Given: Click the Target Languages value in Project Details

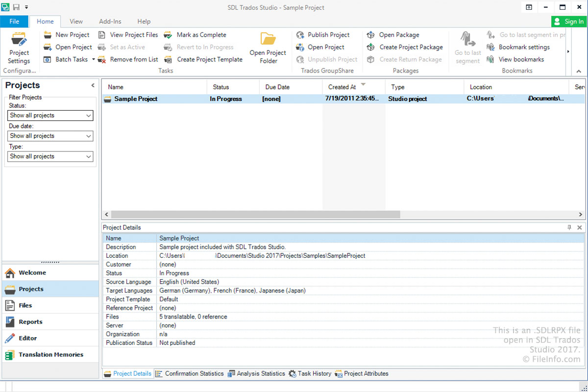Looking at the screenshot, I should pyautogui.click(x=233, y=291).
